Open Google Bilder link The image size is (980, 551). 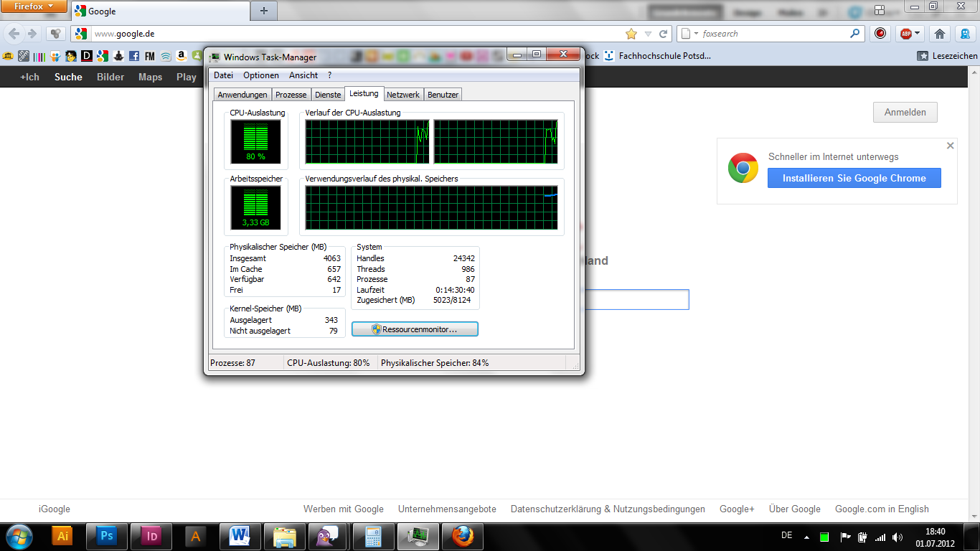[x=110, y=77]
